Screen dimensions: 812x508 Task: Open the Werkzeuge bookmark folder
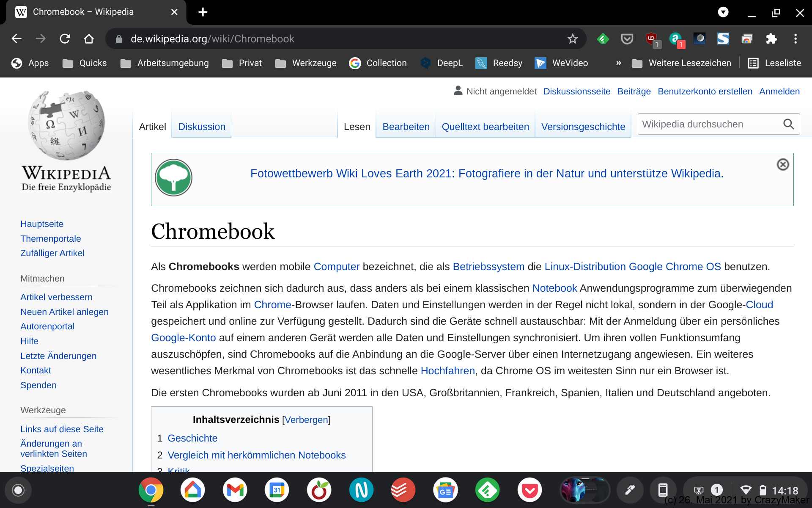point(306,63)
